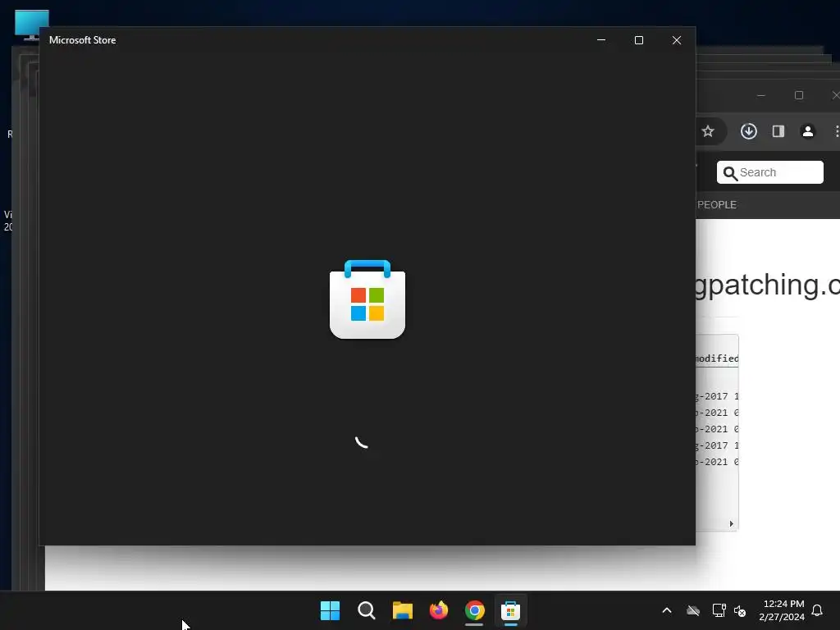Open Chrome profile avatar
The width and height of the screenshot is (840, 630).
coord(808,131)
